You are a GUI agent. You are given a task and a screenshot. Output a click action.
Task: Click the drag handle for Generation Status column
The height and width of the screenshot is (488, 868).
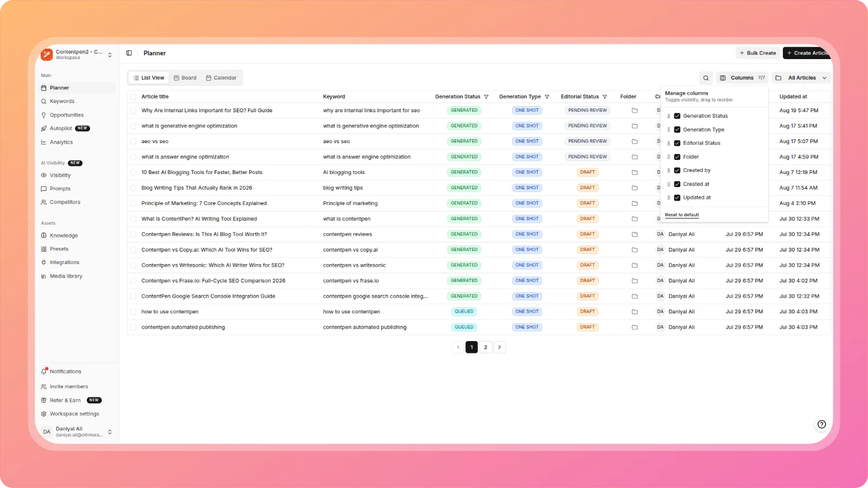(x=668, y=116)
